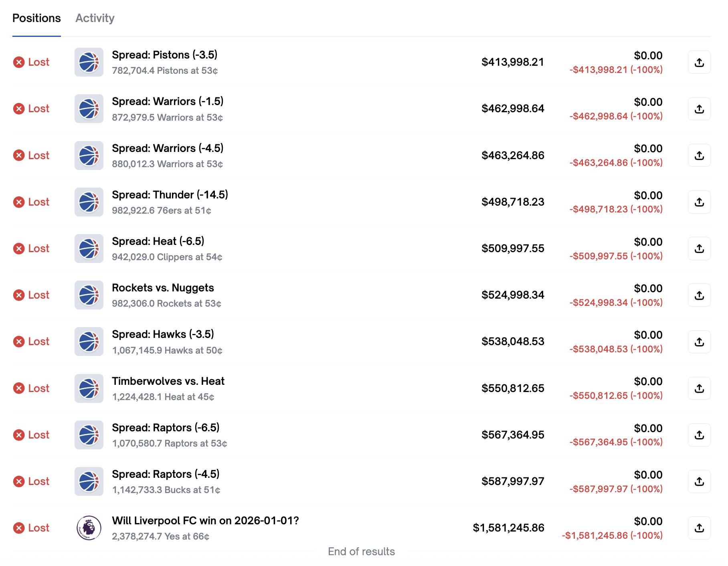The height and width of the screenshot is (566, 728).
Task: Share the Thunder (-14.5) spread position
Action: [699, 202]
